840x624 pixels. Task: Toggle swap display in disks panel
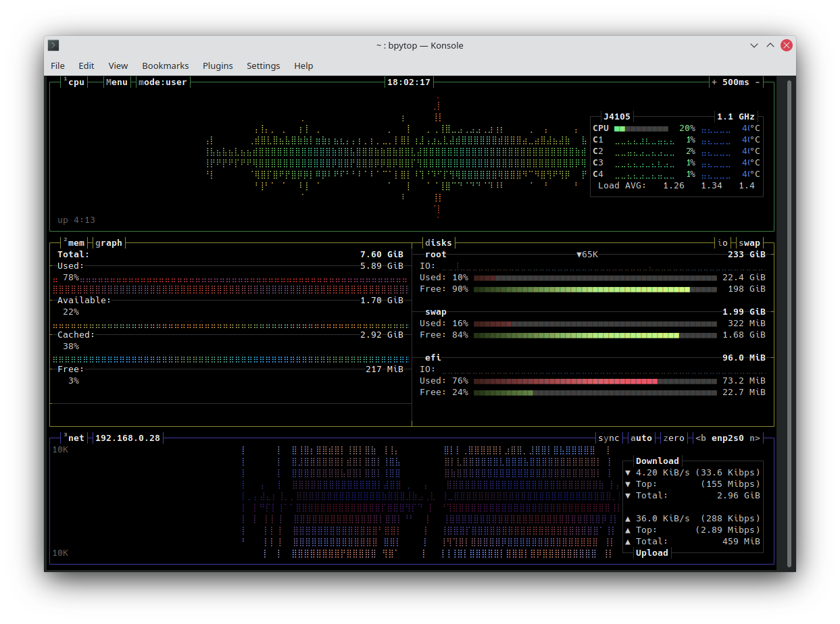click(749, 243)
